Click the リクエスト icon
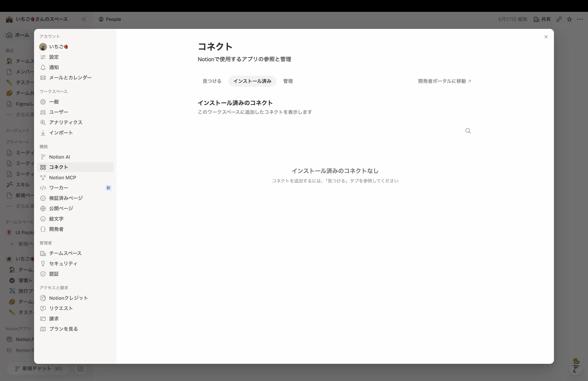The image size is (588, 381). click(43, 309)
